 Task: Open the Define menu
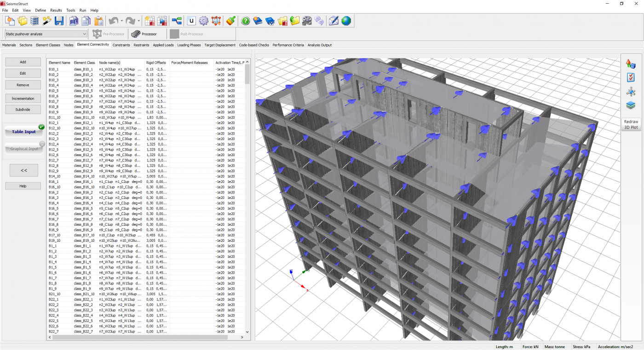tap(40, 10)
